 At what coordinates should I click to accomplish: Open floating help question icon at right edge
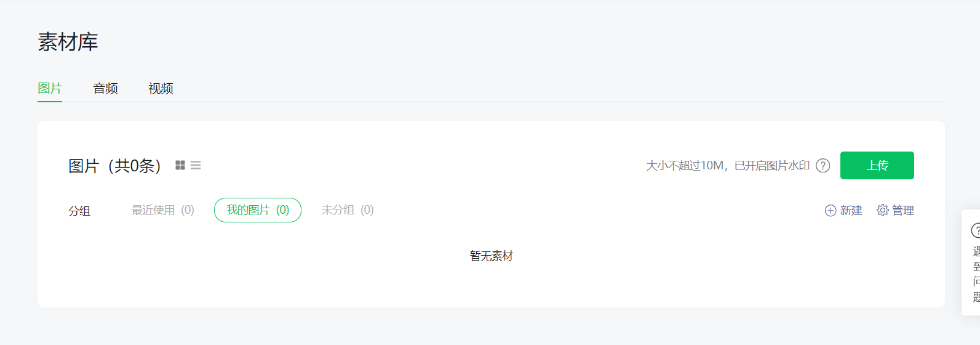click(x=976, y=230)
